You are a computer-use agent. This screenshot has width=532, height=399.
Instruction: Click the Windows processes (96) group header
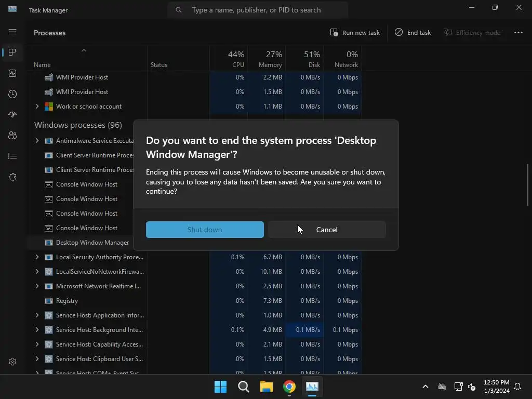point(78,125)
